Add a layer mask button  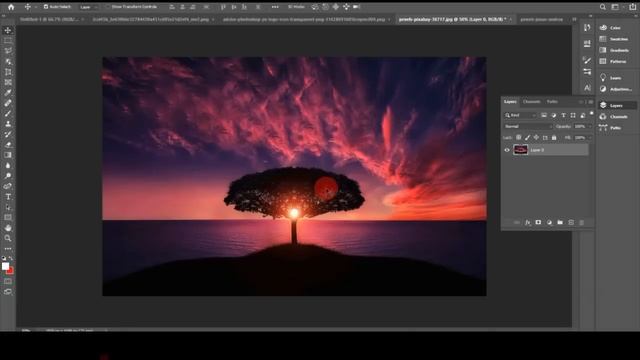538,222
